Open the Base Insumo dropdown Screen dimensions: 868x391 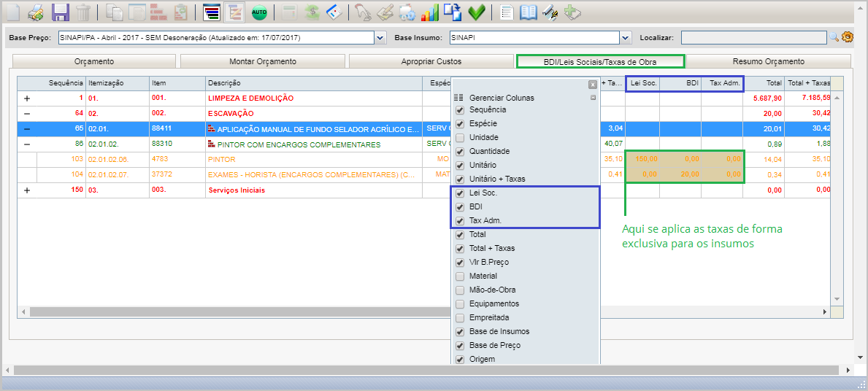(x=626, y=38)
